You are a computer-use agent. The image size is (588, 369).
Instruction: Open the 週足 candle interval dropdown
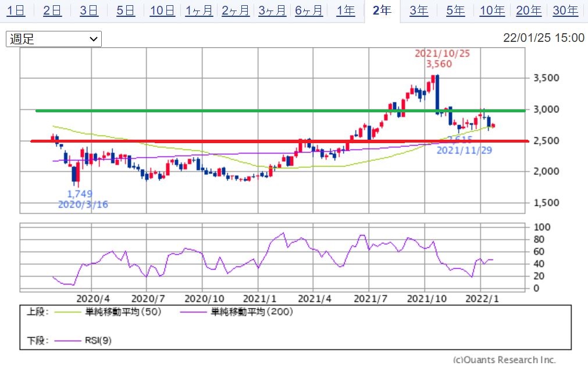[54, 39]
